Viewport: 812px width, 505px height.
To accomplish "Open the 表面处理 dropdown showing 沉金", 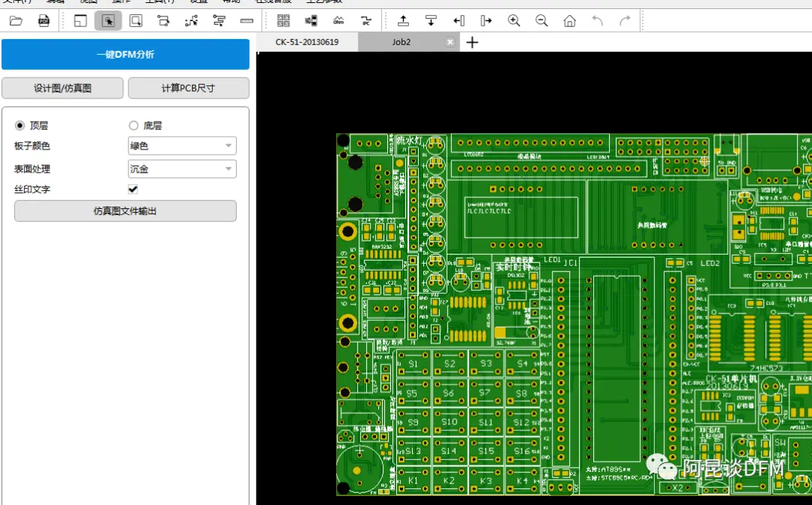I will click(182, 168).
